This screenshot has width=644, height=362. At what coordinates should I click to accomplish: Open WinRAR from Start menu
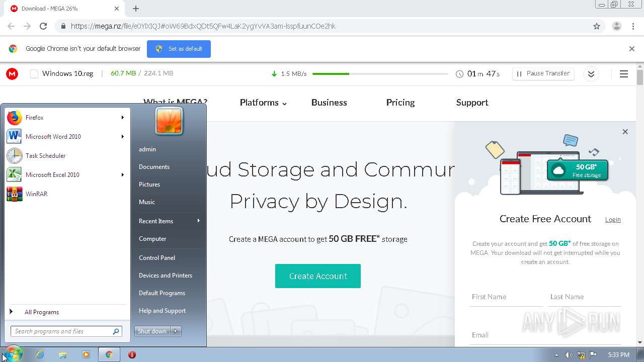[66, 194]
